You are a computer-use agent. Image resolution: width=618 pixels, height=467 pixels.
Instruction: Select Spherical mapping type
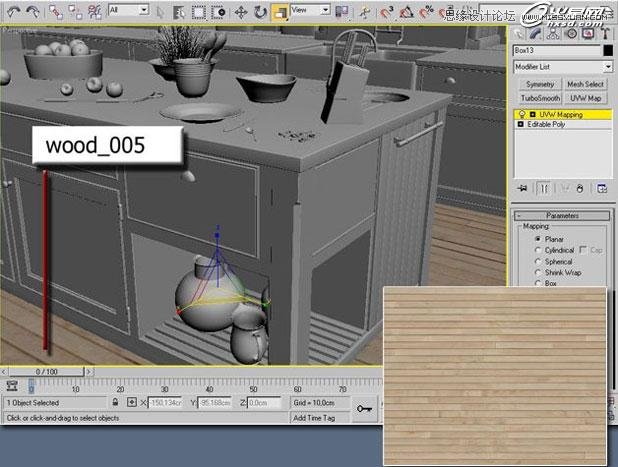(538, 262)
